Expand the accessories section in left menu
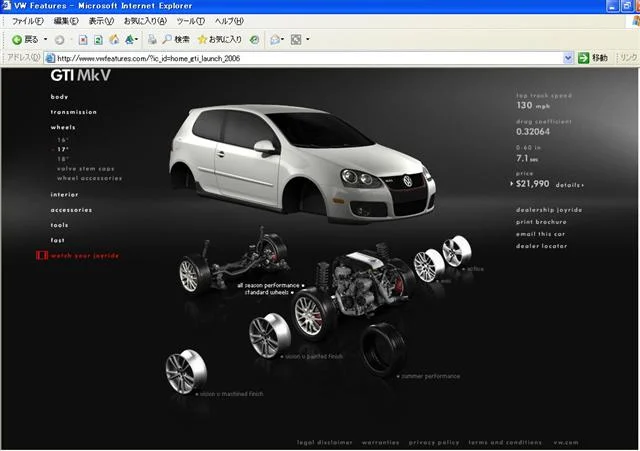Screen dimensions: 640x451 tap(71, 210)
